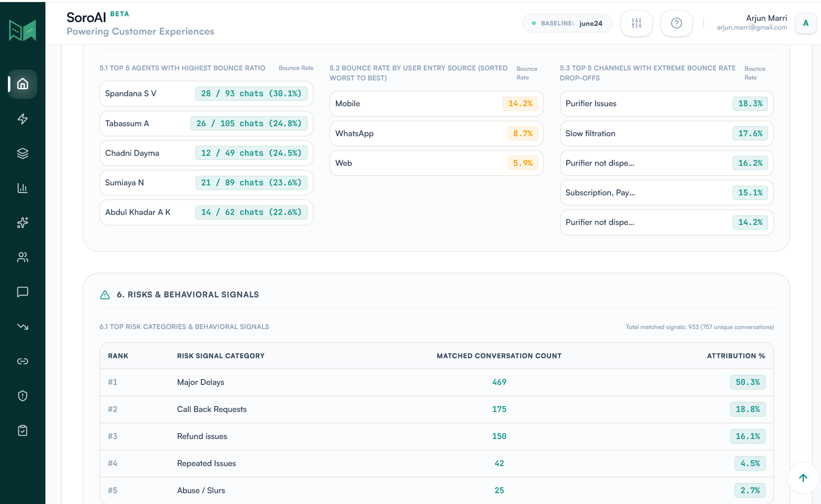Click the RANK column header
821x504 pixels.
pos(118,356)
